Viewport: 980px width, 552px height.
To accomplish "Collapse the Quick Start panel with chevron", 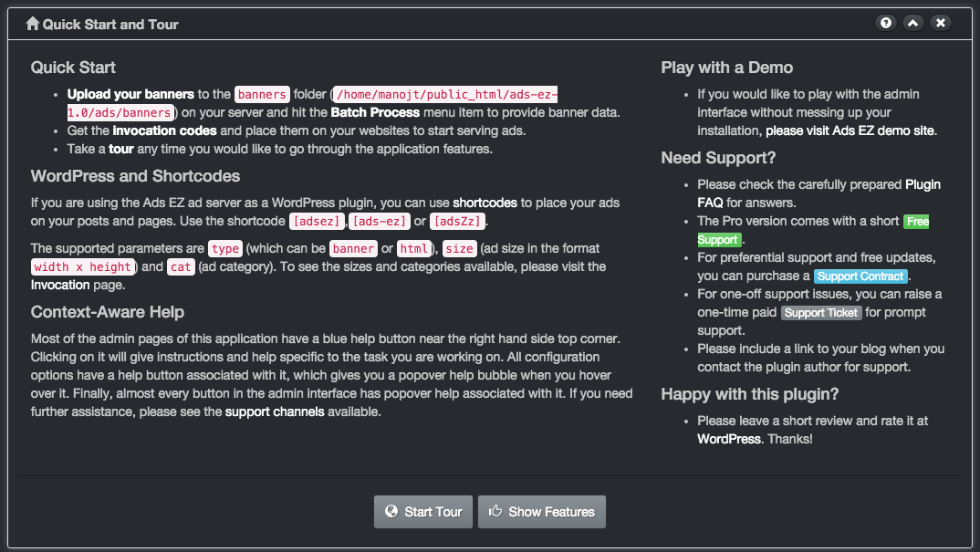I will [x=913, y=23].
